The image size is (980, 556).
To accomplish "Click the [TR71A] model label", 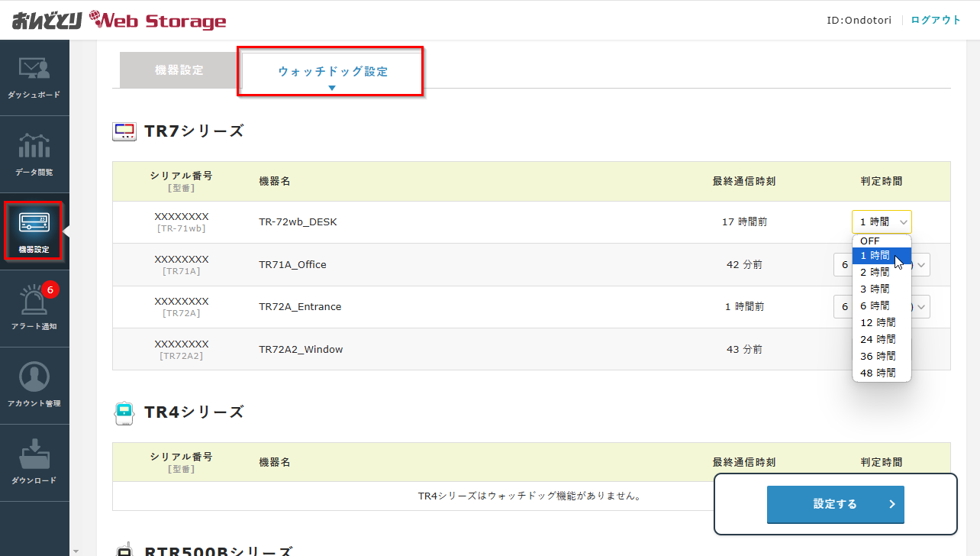I will pos(181,271).
